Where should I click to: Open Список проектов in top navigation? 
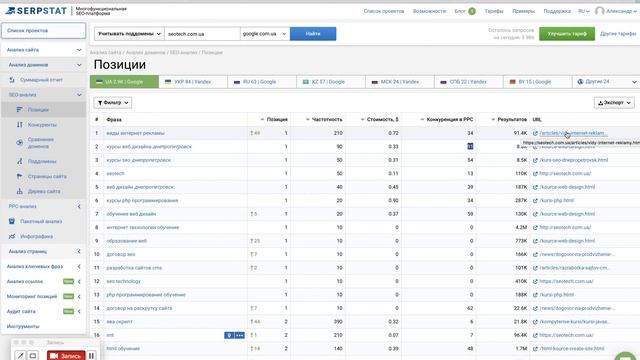point(384,11)
